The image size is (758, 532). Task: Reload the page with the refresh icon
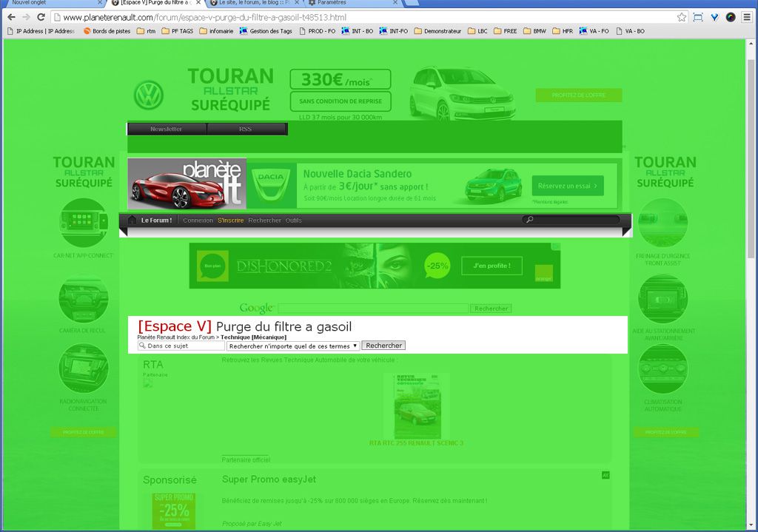click(x=41, y=18)
